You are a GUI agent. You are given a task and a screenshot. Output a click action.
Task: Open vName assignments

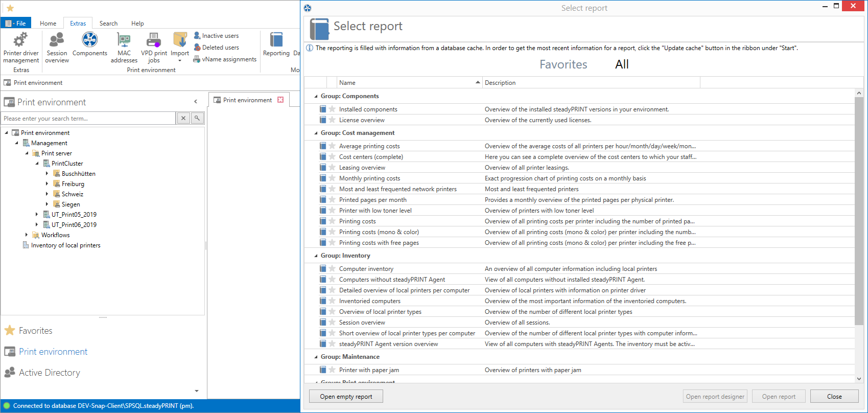[x=225, y=59]
